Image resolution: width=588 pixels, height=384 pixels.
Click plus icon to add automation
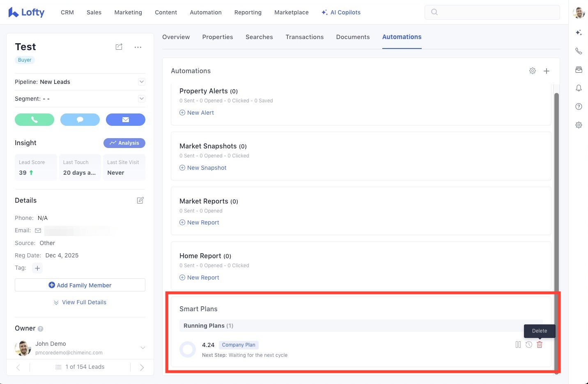point(547,71)
